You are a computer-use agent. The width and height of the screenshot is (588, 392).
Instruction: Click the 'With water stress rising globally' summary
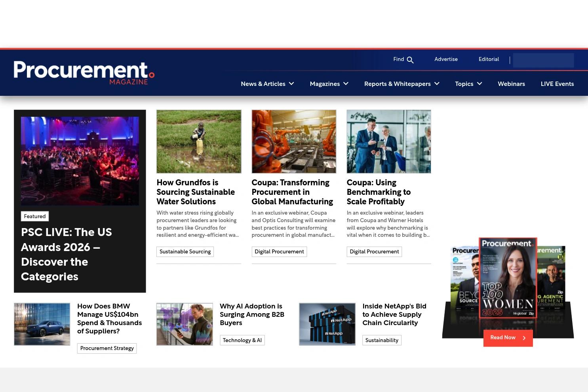point(198,224)
